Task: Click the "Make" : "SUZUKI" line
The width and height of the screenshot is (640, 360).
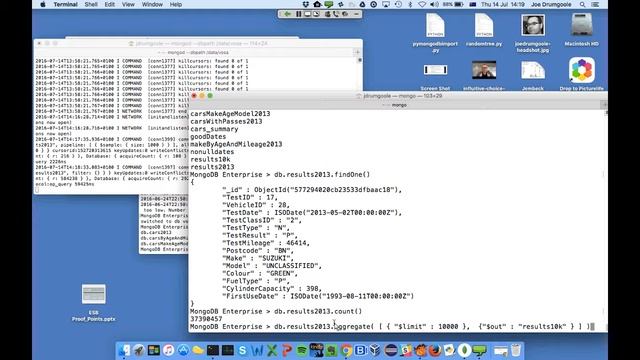Action: pyautogui.click(x=258, y=258)
